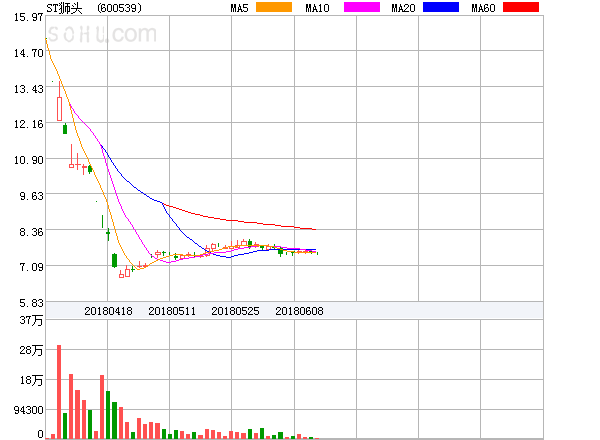Click the tallest red volume bar

(59, 392)
